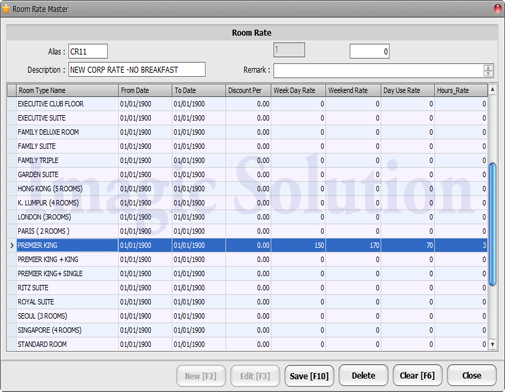
Task: Sort by Room Type Name column header
Action: (67, 90)
